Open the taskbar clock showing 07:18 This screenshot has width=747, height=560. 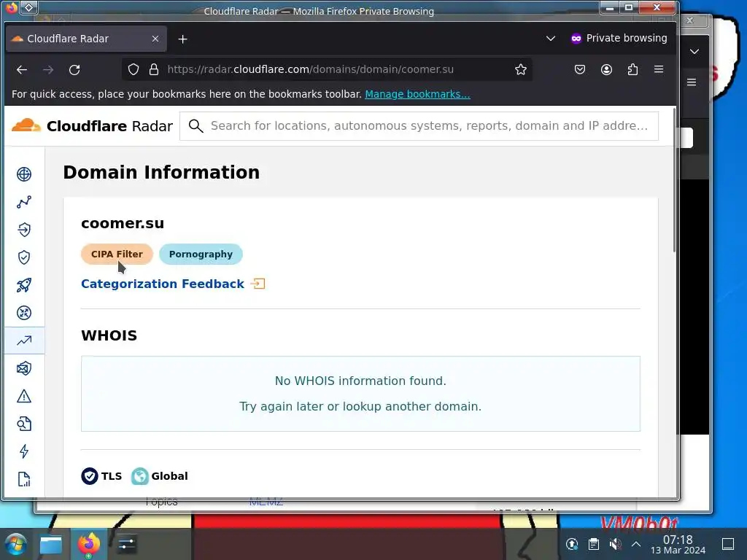point(678,544)
